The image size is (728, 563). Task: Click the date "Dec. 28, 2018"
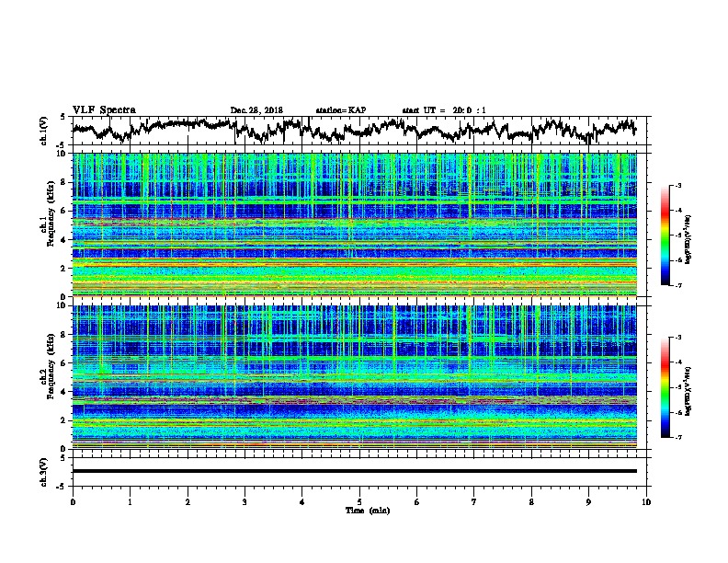pos(256,110)
